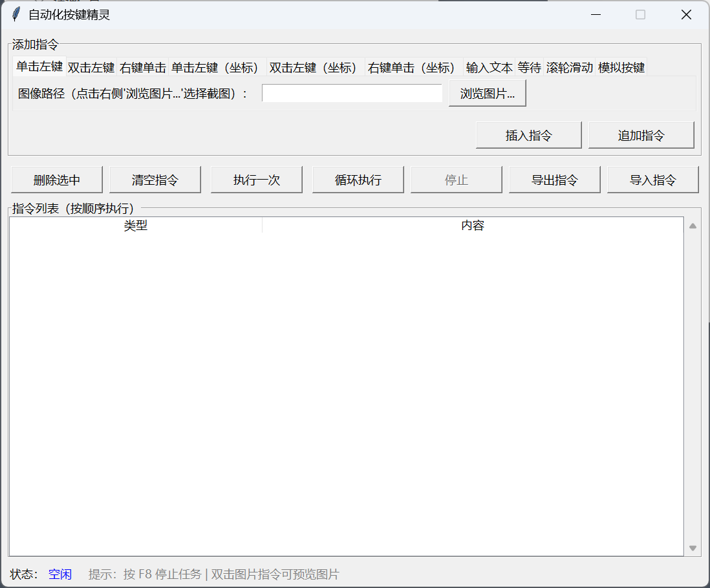Viewport: 710px width, 588px height.
Task: Click the instruction list scrollbar up arrow
Action: tap(693, 226)
